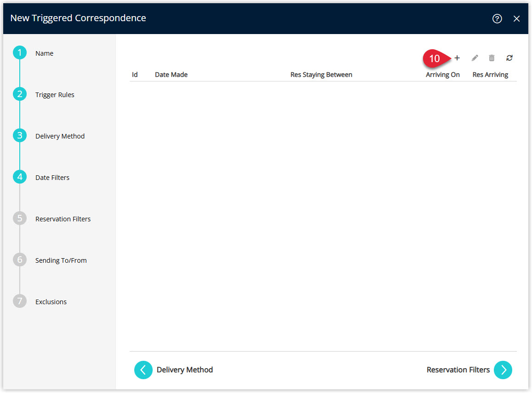
Task: Click the back arrow circle button
Action: (x=143, y=370)
